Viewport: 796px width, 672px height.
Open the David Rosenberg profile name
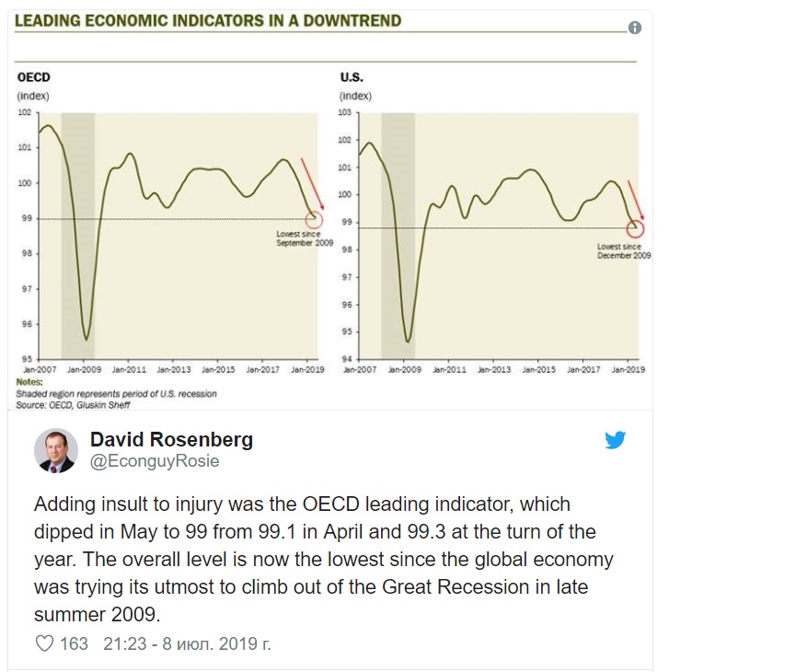(x=171, y=439)
